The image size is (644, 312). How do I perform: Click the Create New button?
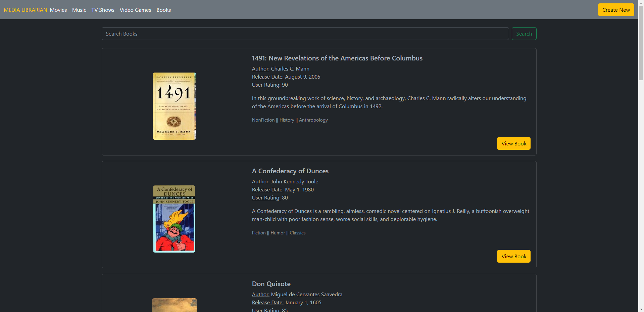click(615, 10)
